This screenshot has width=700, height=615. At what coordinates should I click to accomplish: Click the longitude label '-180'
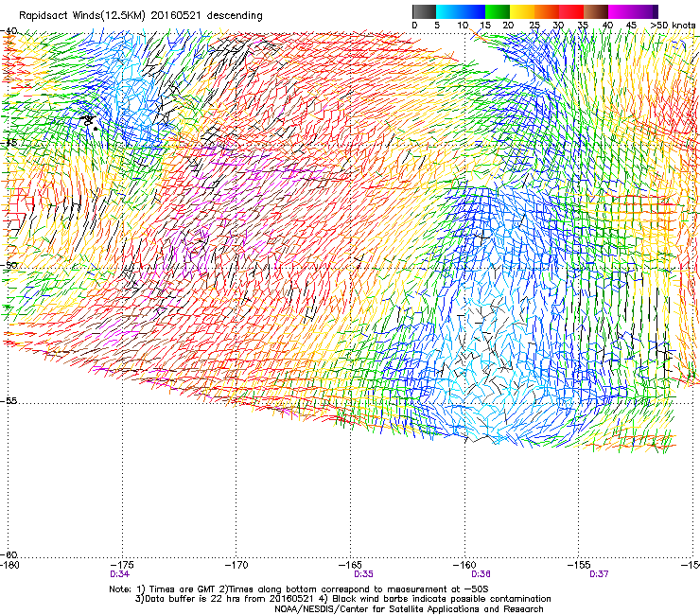(x=9, y=565)
